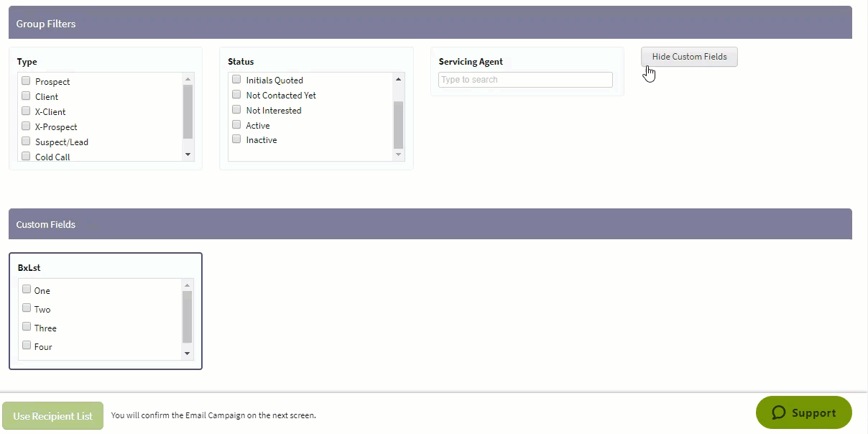
Task: Toggle the Cold Call checkbox
Action: [26, 157]
